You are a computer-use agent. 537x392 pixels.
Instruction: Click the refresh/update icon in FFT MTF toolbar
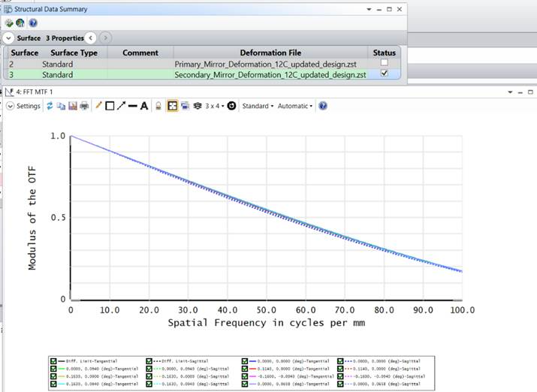[x=50, y=106]
